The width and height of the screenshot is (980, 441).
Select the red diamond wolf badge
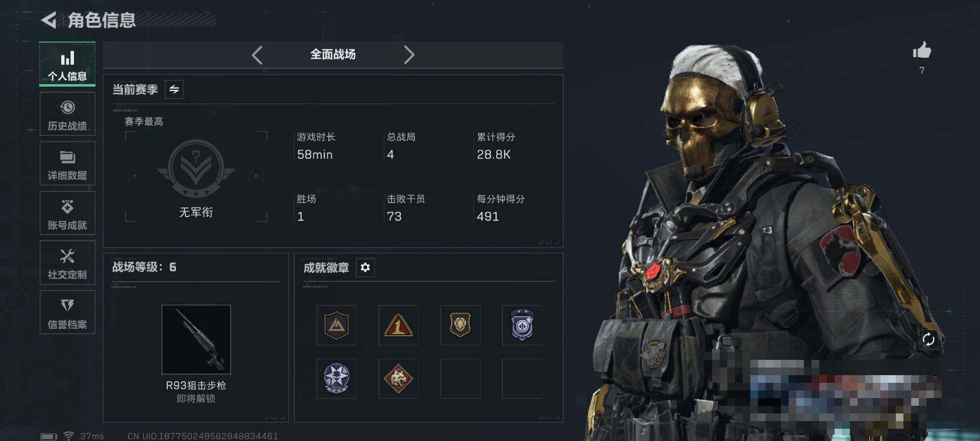398,379
